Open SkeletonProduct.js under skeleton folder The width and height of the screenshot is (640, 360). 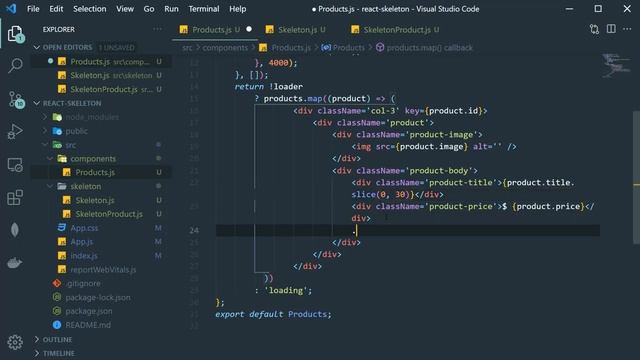tap(101, 214)
